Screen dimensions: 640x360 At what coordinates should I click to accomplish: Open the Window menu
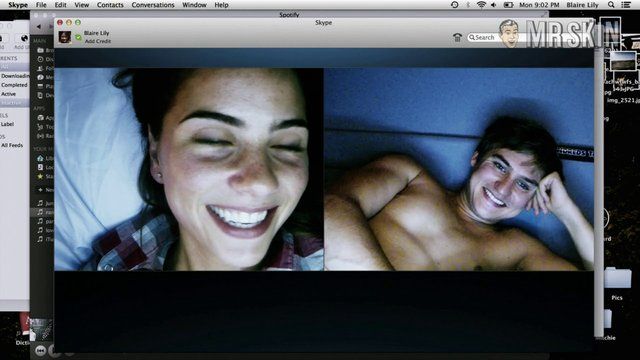(x=194, y=5)
